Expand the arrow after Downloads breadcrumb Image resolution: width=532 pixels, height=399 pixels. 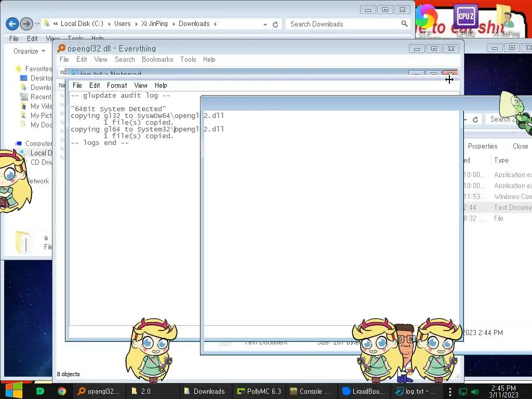[x=215, y=24]
